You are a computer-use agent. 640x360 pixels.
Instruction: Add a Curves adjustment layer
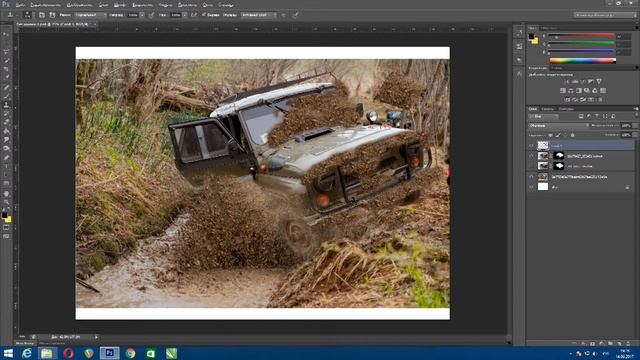click(x=583, y=82)
